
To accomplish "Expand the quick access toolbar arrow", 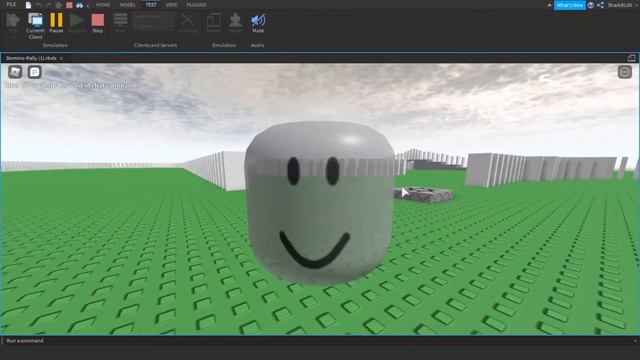I will coord(88,6).
